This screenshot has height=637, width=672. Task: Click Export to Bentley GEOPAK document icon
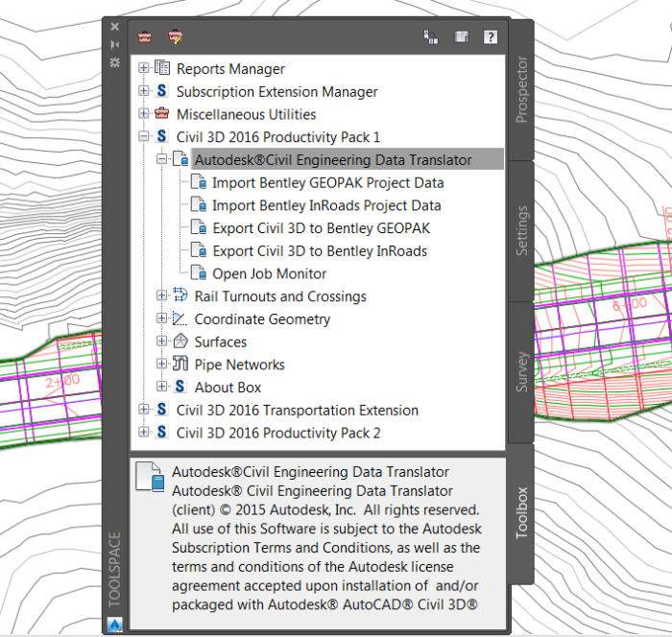[198, 227]
